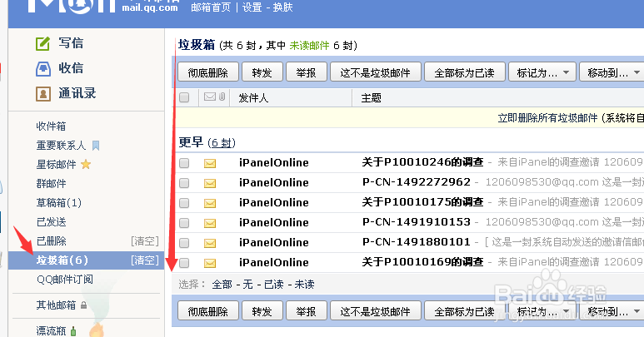Click the top 全部标为已读 button
Image resolution: width=644 pixels, height=337 pixels.
coord(465,72)
